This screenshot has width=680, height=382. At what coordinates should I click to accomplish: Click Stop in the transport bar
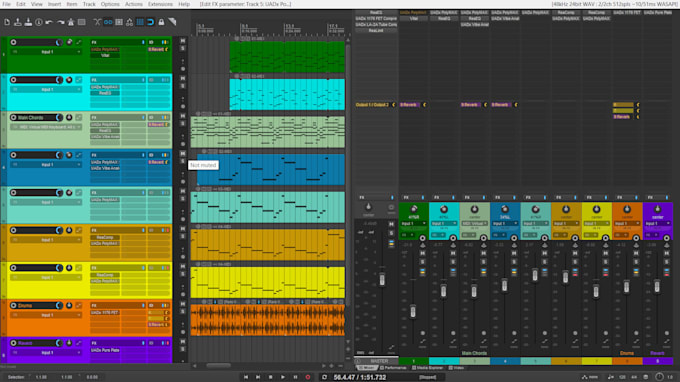pos(271,377)
